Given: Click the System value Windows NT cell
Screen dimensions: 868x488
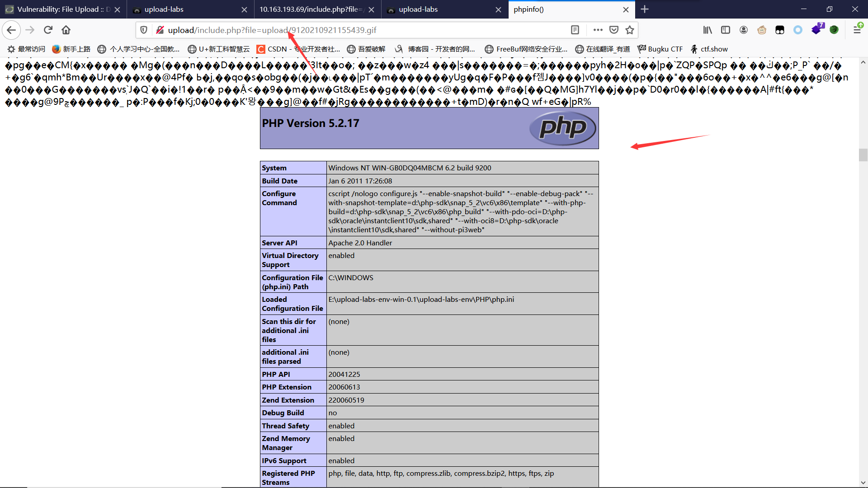Looking at the screenshot, I should pos(462,168).
